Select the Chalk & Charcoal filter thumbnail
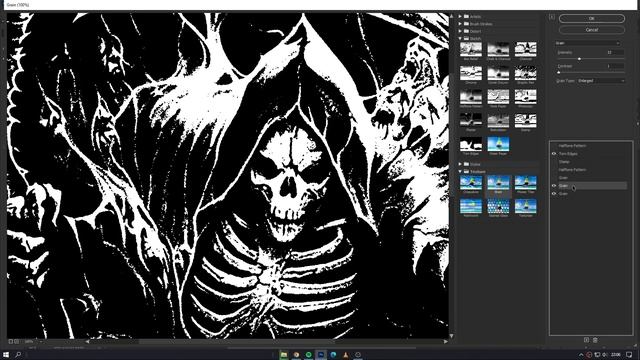 tap(498, 49)
